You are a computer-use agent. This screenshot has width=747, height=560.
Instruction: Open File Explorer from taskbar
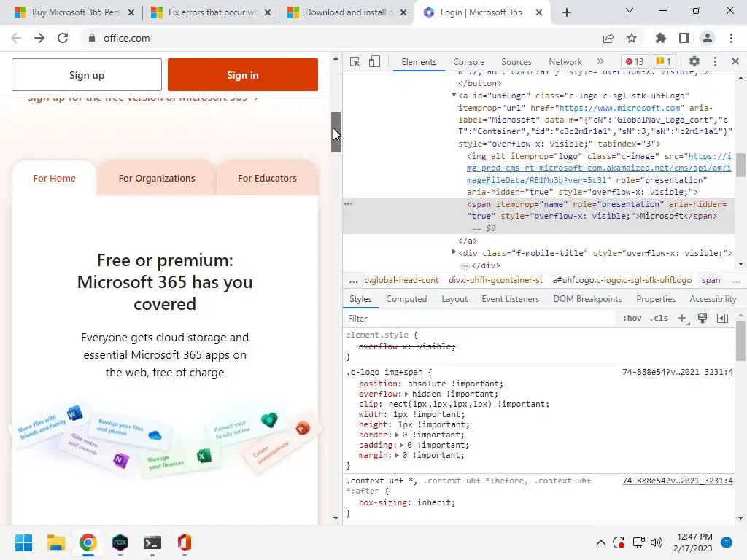click(55, 542)
